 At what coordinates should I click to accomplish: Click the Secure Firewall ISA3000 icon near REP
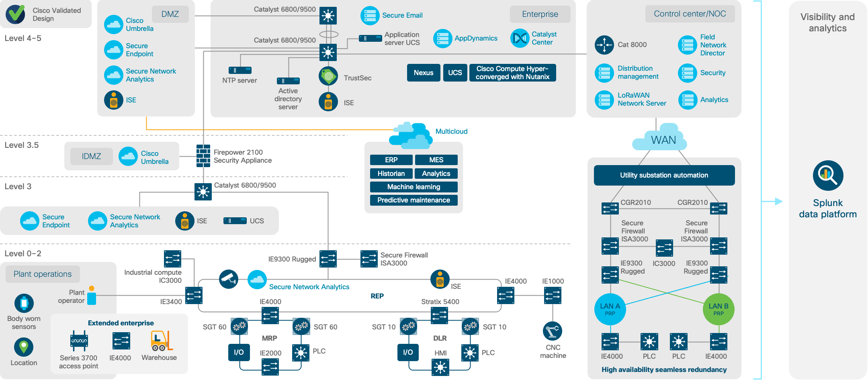click(x=369, y=259)
